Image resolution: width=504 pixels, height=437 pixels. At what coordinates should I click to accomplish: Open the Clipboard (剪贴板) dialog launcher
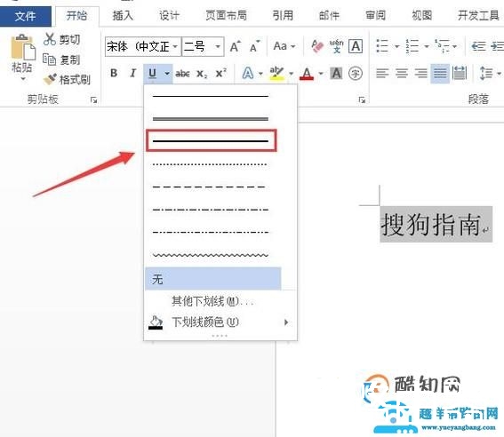pos(93,99)
